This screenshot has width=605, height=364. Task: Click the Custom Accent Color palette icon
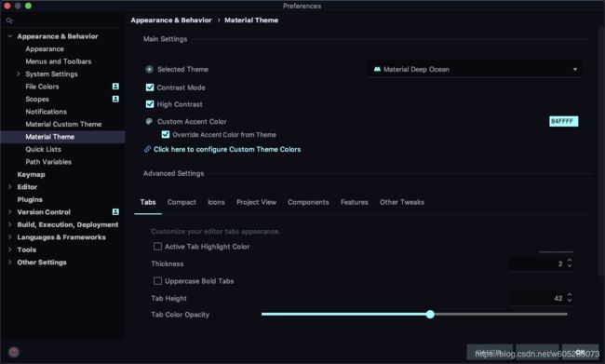coord(149,122)
